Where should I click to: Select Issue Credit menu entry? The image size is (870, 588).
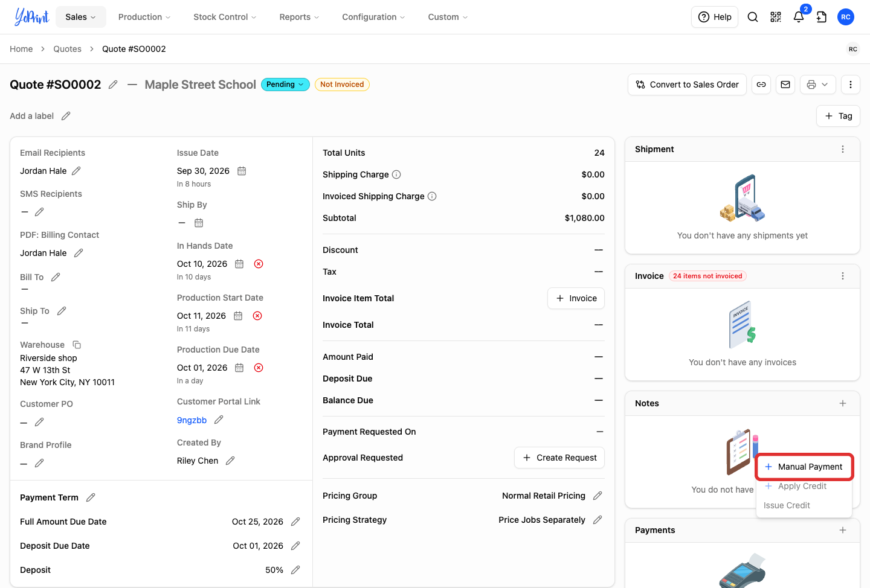[804, 505]
